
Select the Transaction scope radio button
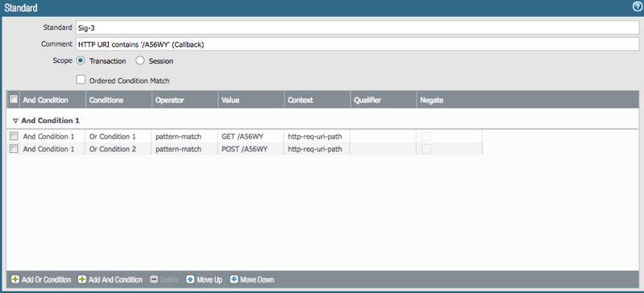pyautogui.click(x=81, y=60)
